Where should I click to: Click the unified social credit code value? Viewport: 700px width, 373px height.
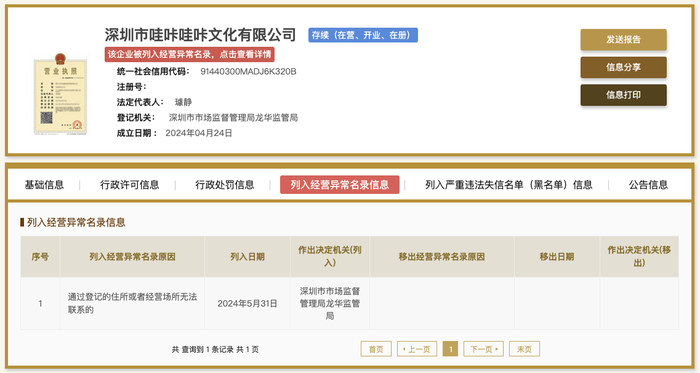click(x=248, y=71)
